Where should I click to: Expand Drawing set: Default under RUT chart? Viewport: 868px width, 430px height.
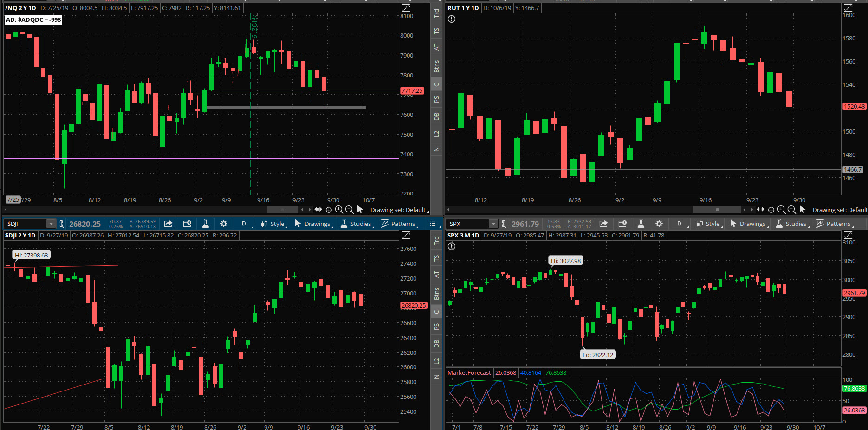(840, 210)
